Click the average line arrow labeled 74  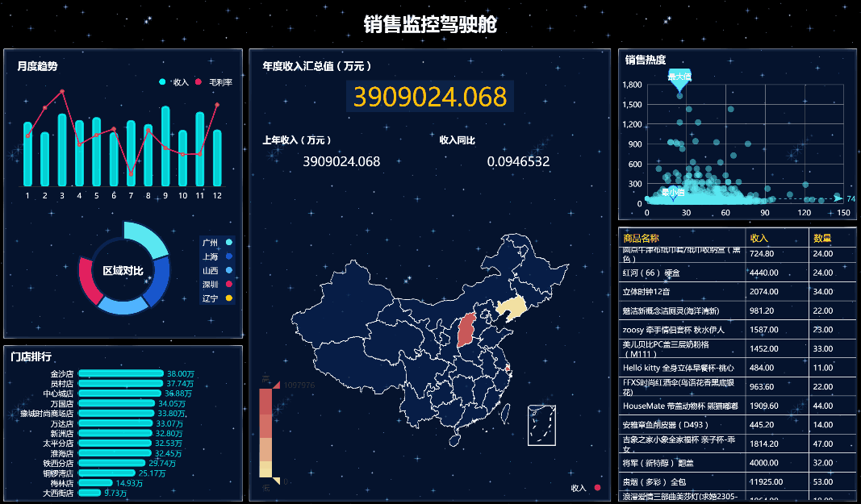(838, 198)
